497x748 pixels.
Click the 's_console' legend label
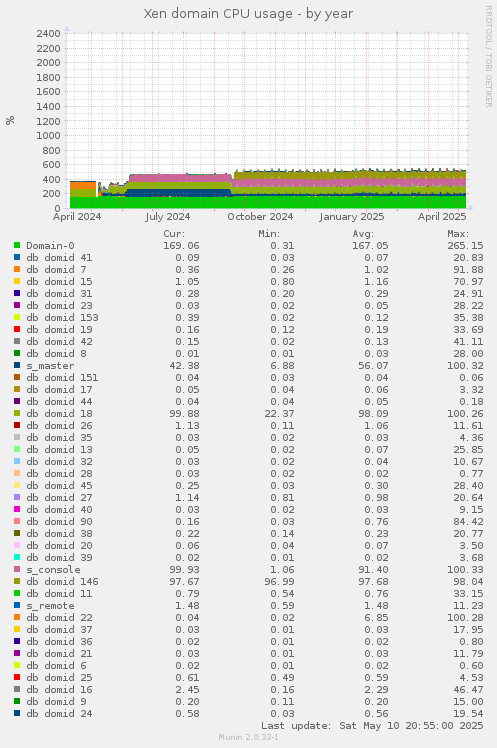[x=53, y=570]
